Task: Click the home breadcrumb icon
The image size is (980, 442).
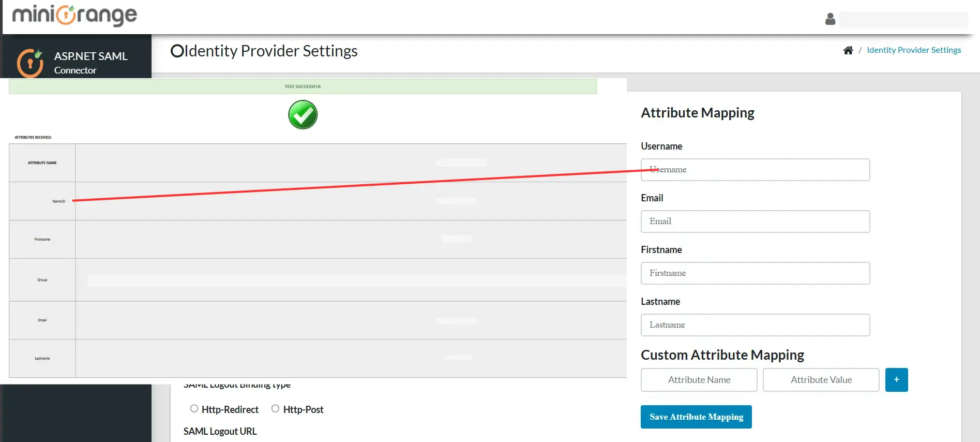Action: point(848,50)
